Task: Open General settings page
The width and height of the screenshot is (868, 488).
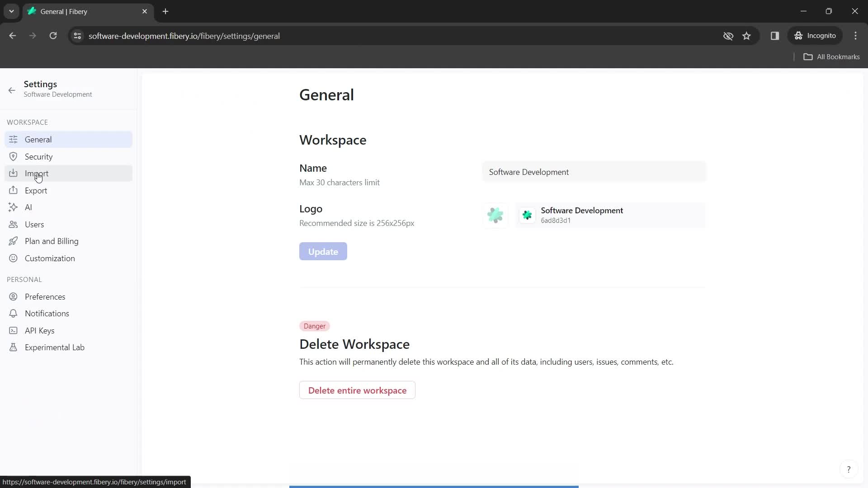Action: [68, 139]
